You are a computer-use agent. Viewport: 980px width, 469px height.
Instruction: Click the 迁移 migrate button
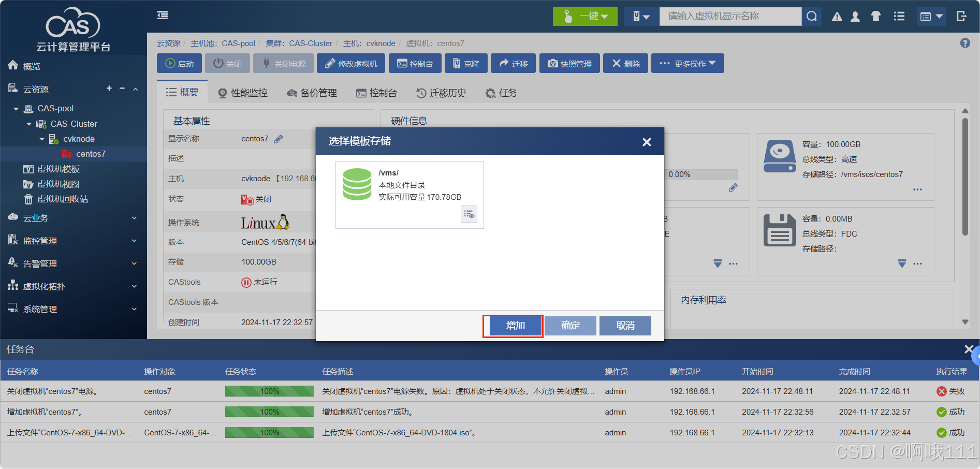[514, 63]
